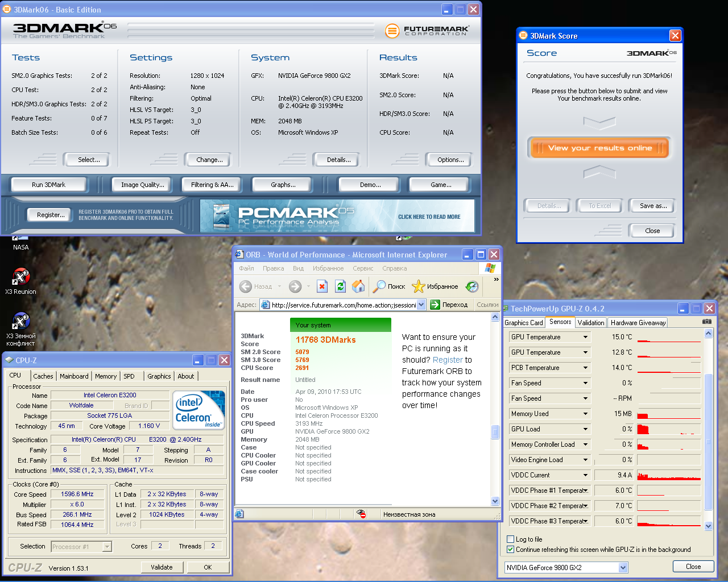The height and width of the screenshot is (582, 728).
Task: Click the Stop icon in Internet Explorer toolbar
Action: pos(322,286)
